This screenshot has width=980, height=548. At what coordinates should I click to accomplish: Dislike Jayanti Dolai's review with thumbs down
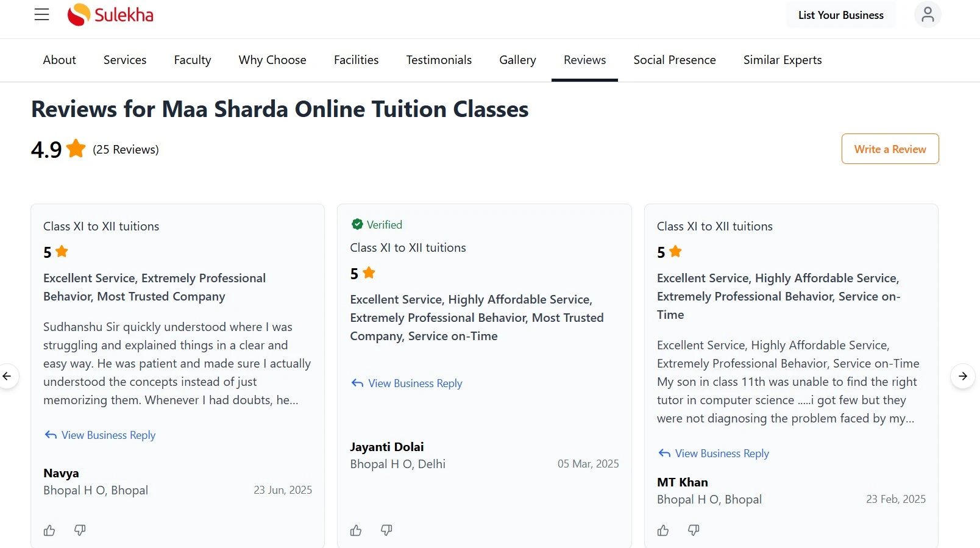tap(386, 530)
